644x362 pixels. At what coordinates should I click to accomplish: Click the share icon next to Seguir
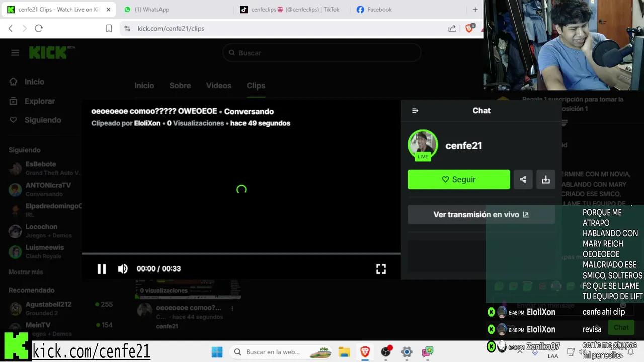pos(523,179)
